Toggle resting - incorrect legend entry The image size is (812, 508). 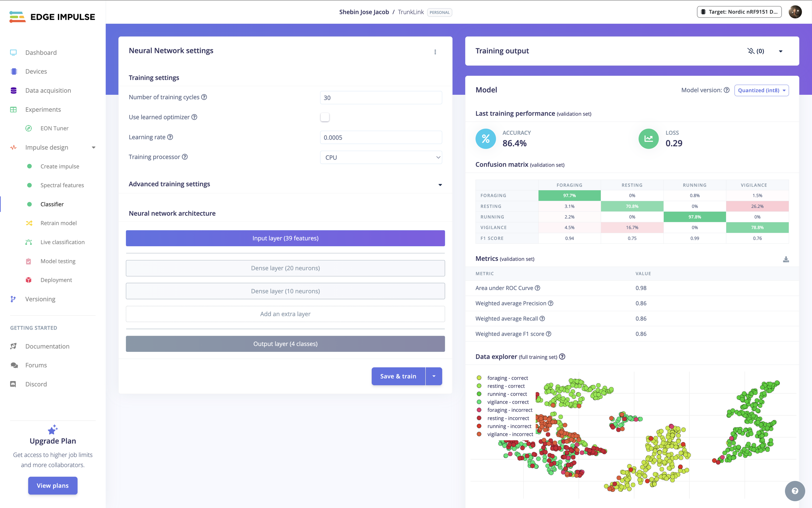(x=503, y=418)
